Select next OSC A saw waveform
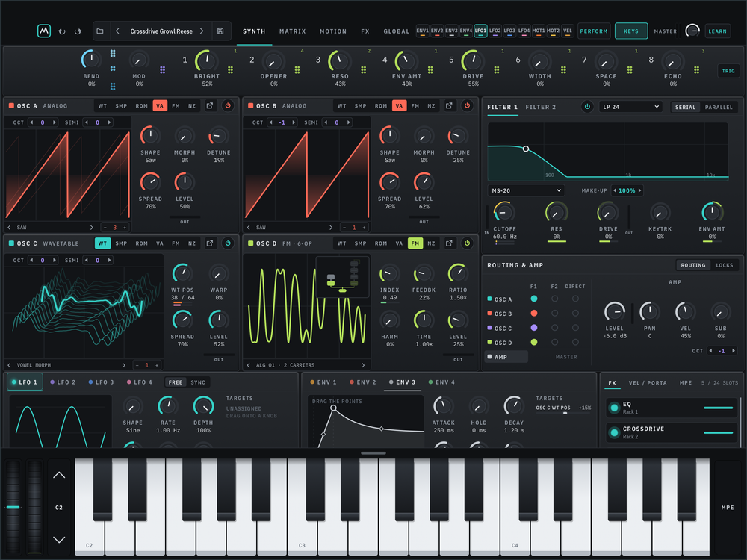Screen dimensions: 747x560 (x=92, y=228)
